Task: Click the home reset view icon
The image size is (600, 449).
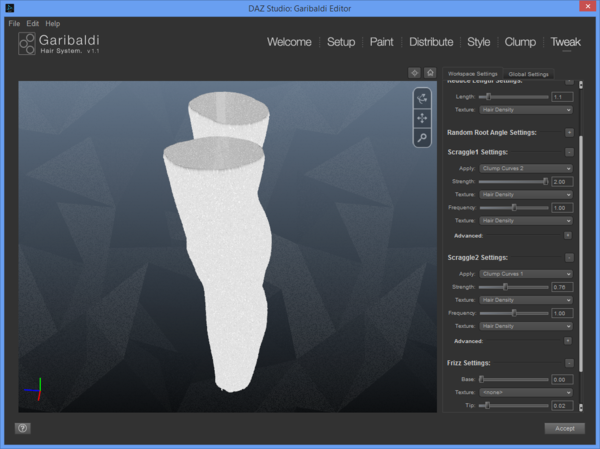Action: (430, 73)
